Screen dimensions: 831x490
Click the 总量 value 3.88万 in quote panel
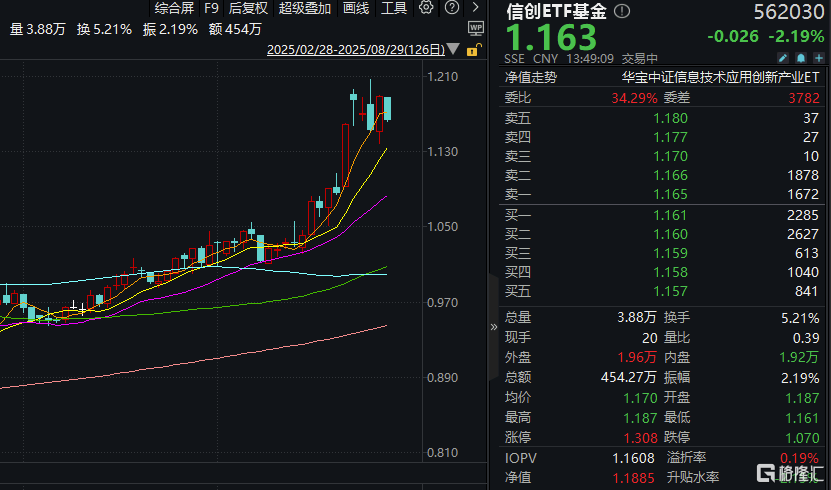coord(637,317)
